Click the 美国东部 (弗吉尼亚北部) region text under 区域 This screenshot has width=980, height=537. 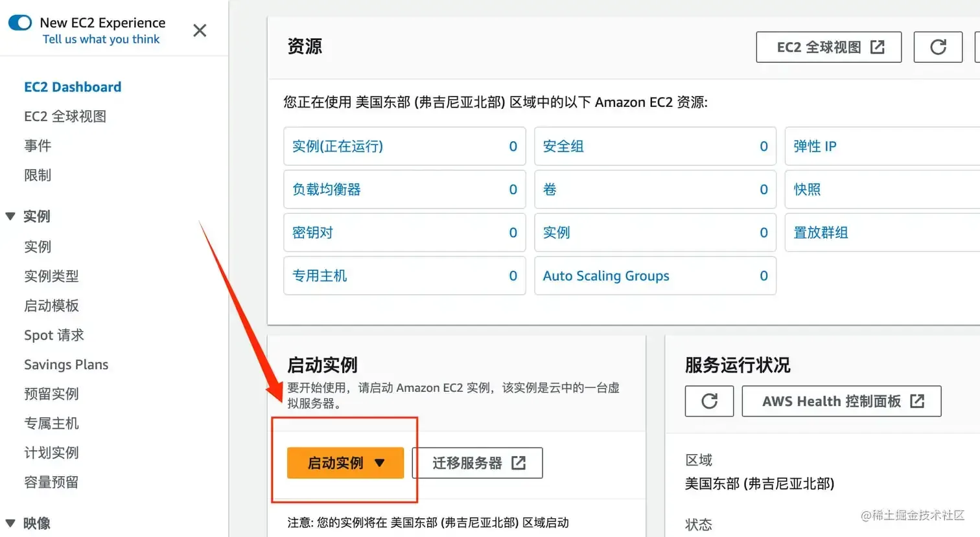[x=760, y=484]
